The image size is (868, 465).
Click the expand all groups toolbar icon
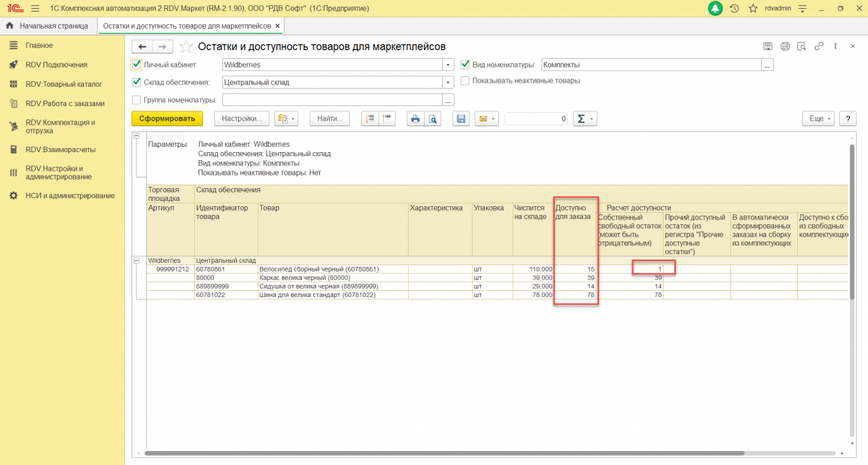tap(370, 119)
